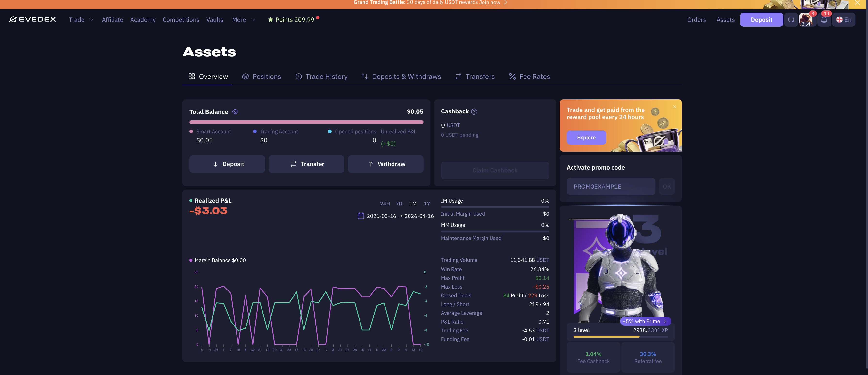Image resolution: width=868 pixels, height=375 pixels.
Task: Click the EVEDEX logo
Action: [x=33, y=20]
